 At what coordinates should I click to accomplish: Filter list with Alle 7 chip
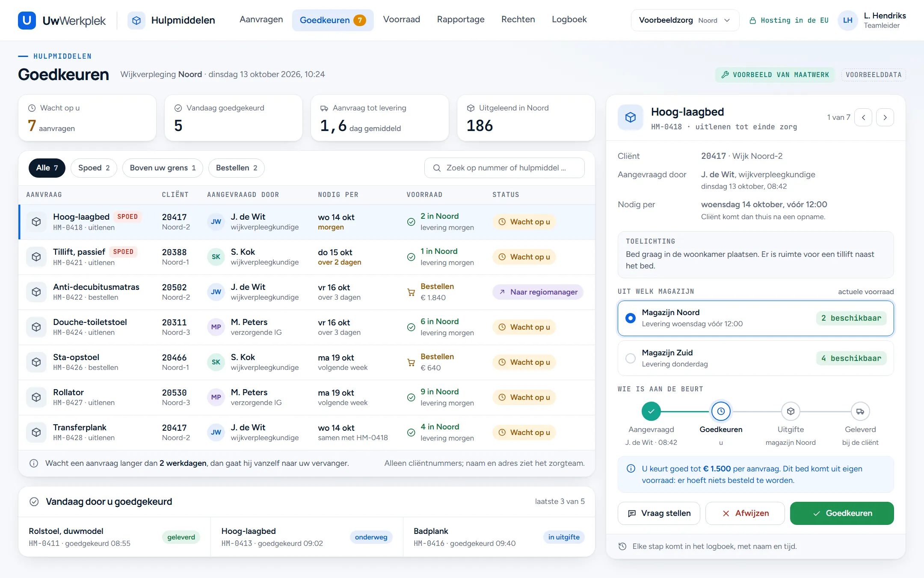tap(47, 168)
